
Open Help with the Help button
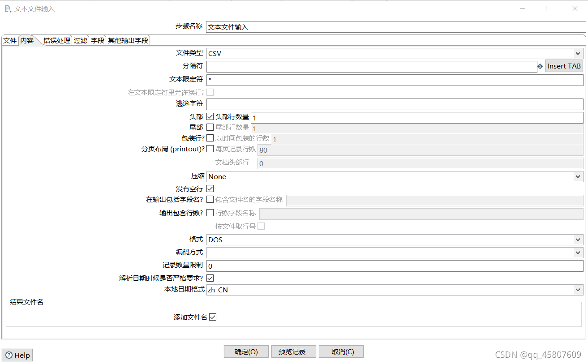click(17, 355)
